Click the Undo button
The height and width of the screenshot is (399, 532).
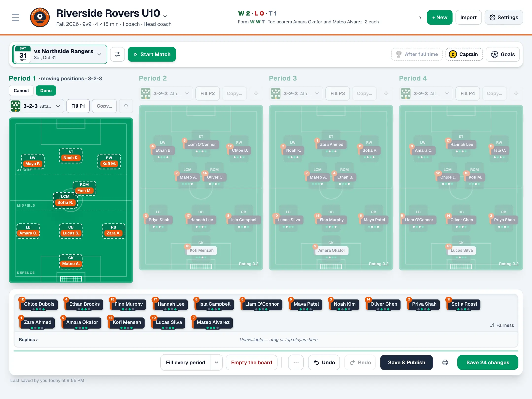pos(324,363)
